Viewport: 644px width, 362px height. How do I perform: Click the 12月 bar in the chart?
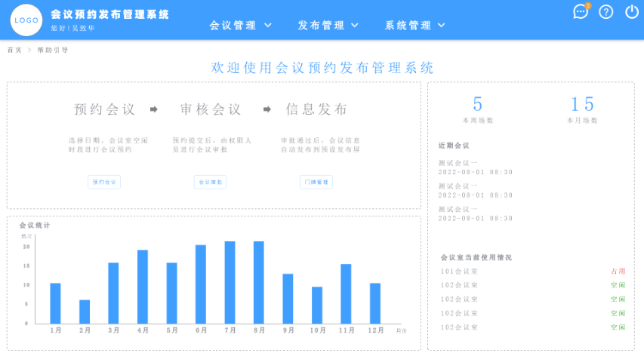tap(375, 303)
